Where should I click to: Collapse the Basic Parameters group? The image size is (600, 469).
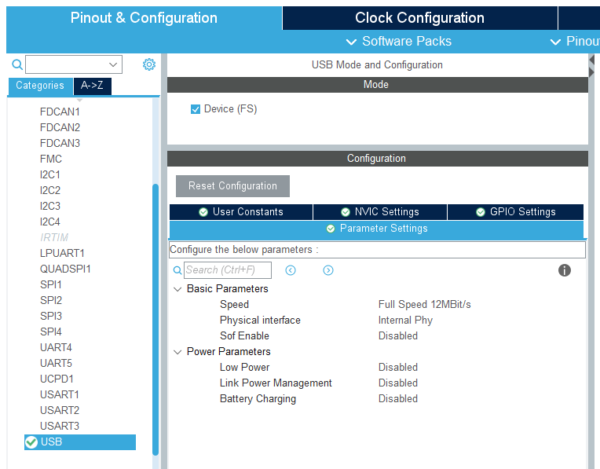click(177, 289)
